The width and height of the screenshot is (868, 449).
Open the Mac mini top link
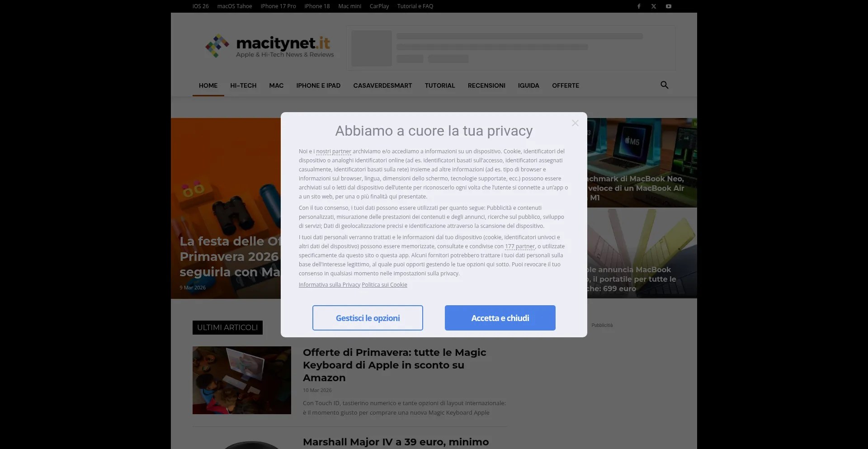point(349,6)
